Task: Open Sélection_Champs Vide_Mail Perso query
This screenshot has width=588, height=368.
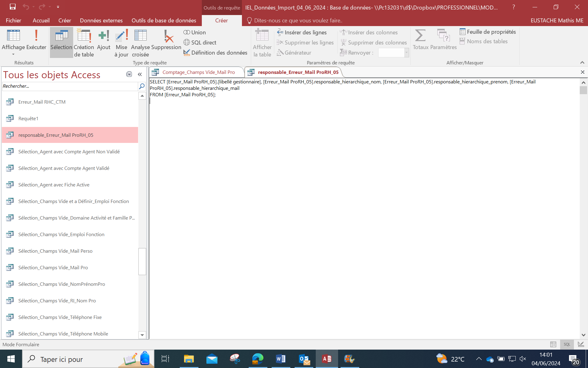Action: point(55,251)
